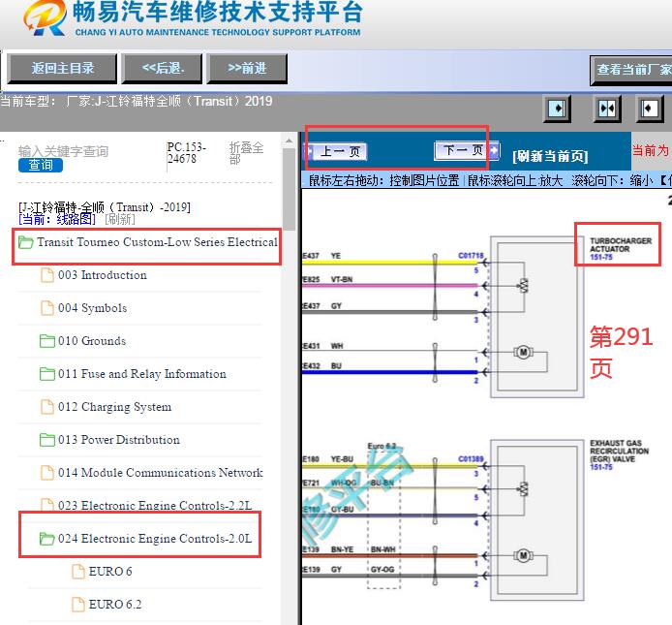
Task: Click the 011 Fuse and Relay folder icon
Action: [46, 374]
